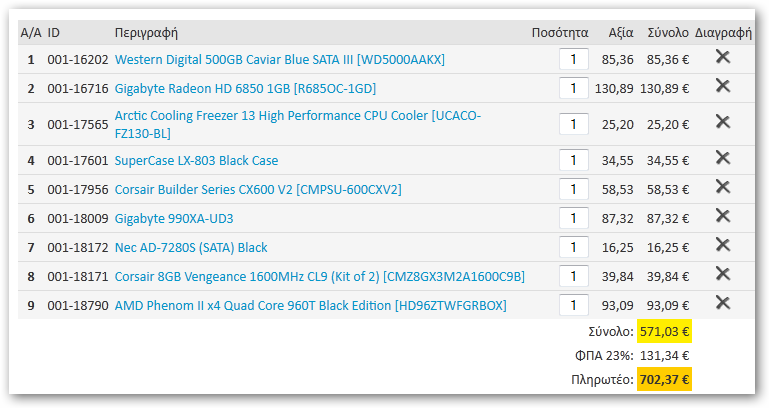
Task: Click row total 93,09 €
Action: [x=668, y=306]
